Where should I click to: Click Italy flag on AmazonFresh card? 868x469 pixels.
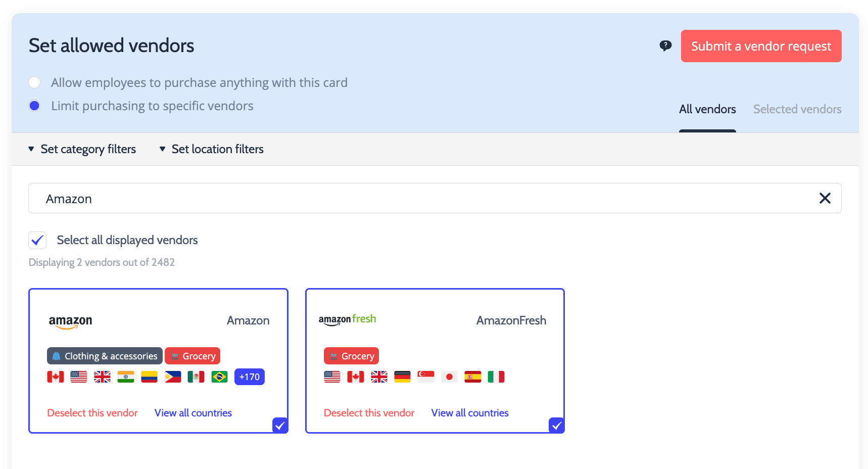pyautogui.click(x=496, y=377)
